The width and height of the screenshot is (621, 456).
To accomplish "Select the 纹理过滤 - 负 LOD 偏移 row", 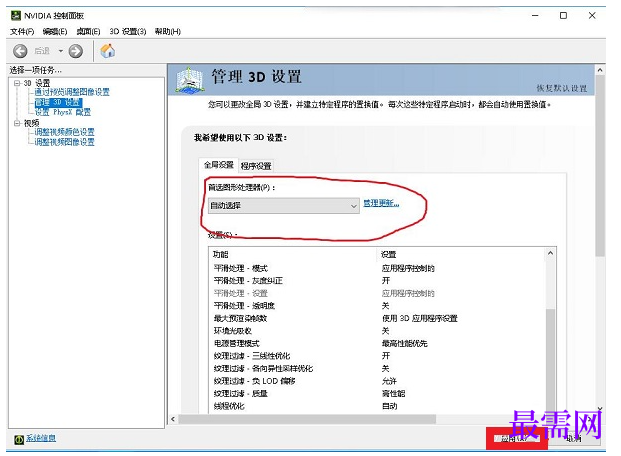I will click(x=377, y=381).
